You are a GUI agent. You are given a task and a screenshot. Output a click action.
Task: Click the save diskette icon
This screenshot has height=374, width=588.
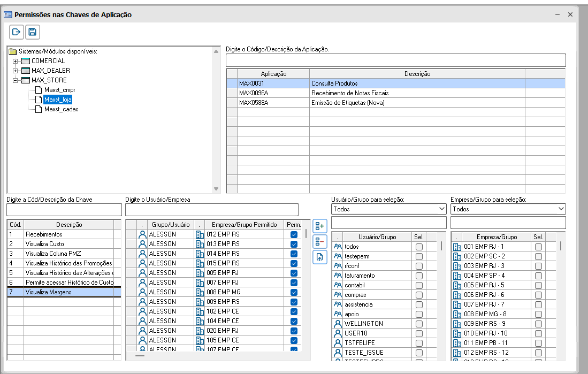33,32
